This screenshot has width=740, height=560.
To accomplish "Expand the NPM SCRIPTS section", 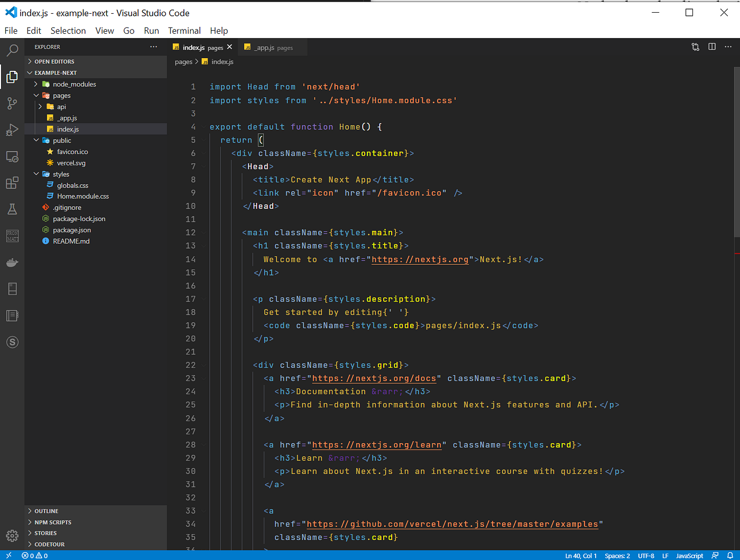I will pos(96,522).
